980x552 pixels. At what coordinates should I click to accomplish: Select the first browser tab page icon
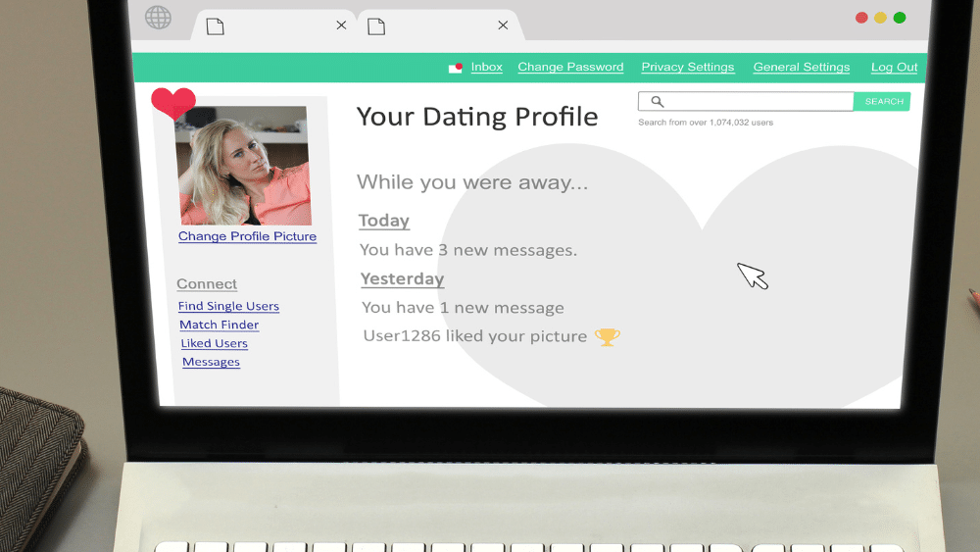point(215,26)
